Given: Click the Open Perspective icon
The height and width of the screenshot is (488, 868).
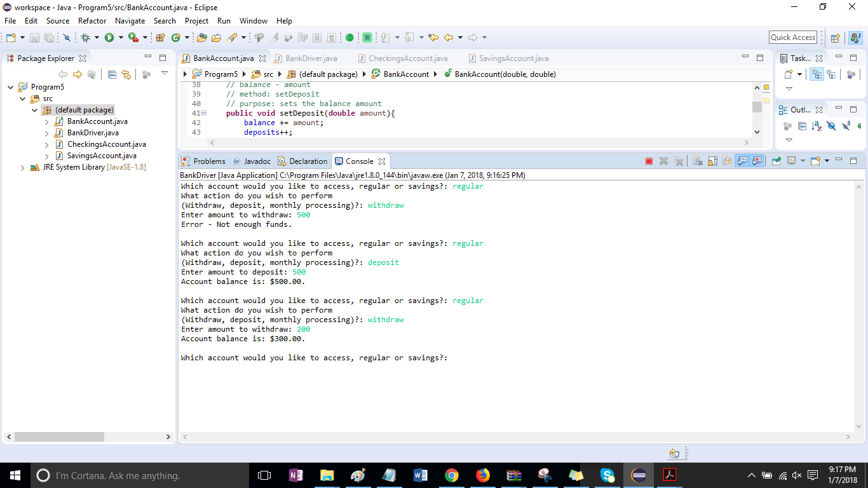Looking at the screenshot, I should pyautogui.click(x=836, y=38).
